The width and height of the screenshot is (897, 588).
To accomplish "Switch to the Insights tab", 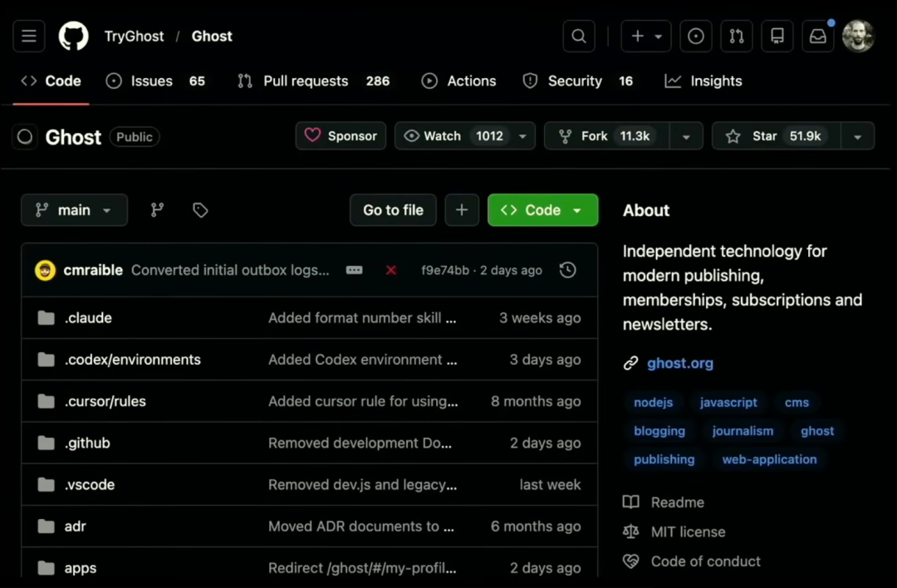I will click(x=703, y=81).
